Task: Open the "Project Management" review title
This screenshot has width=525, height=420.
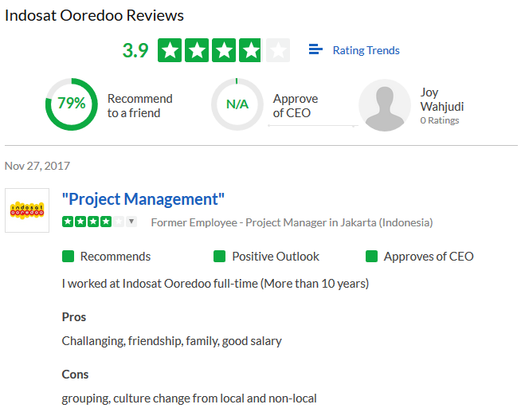Action: tap(143, 199)
